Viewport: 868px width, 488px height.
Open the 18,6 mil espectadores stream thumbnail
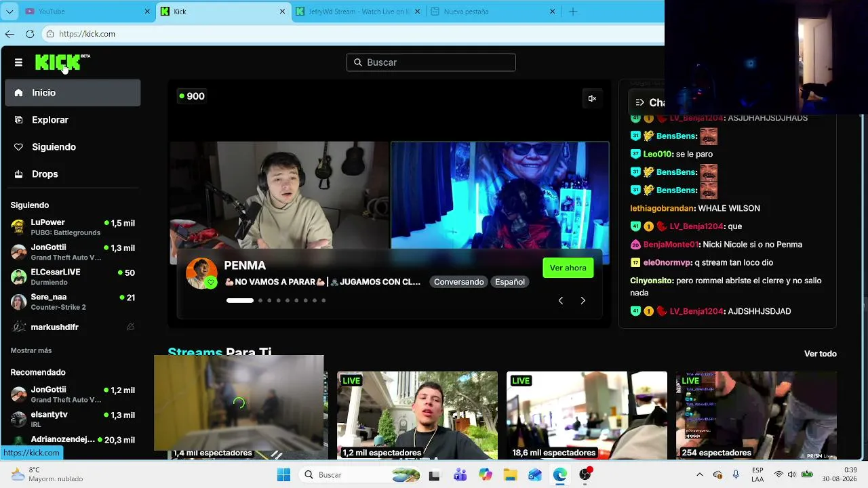587,415
